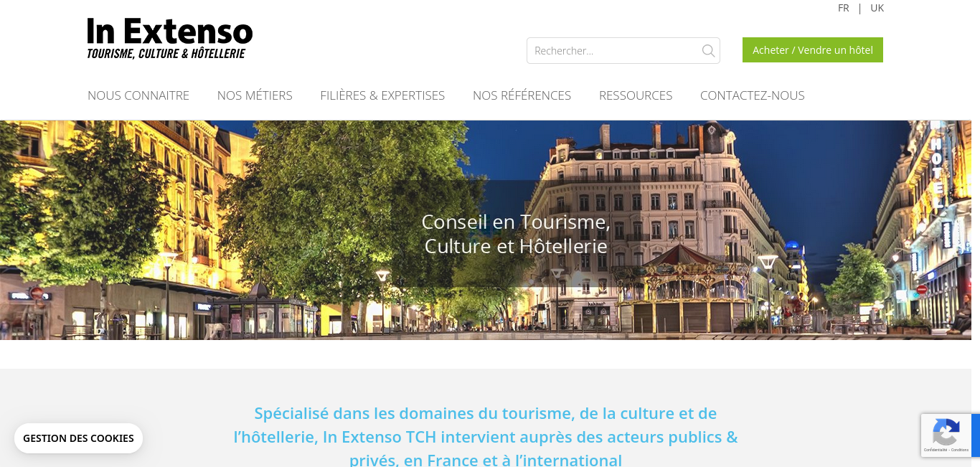Screen dimensions: 980x467
Task: Click the blue In Extenso TCH intro text
Action: click(x=486, y=436)
